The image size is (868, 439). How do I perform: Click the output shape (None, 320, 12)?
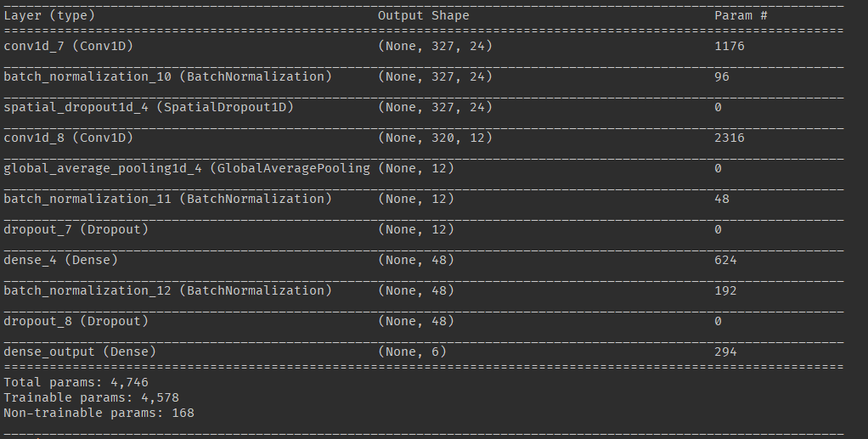(434, 138)
